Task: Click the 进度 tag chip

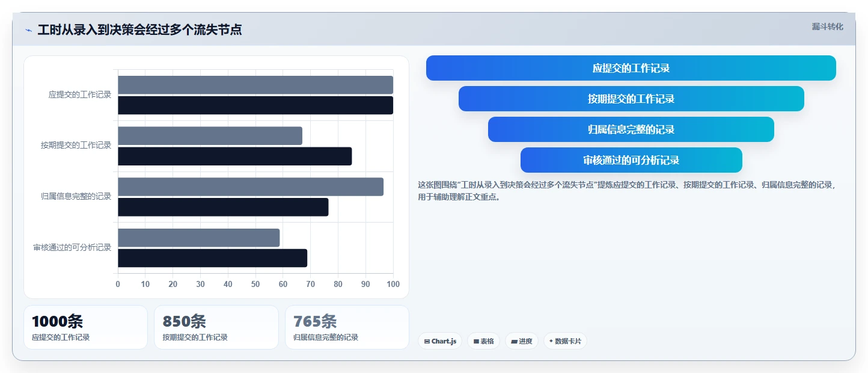Action: point(521,341)
